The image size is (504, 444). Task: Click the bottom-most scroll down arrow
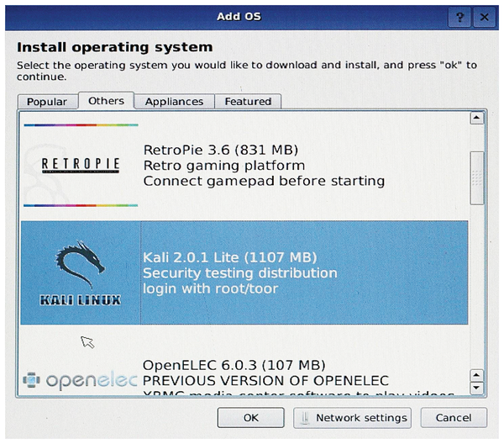(476, 388)
